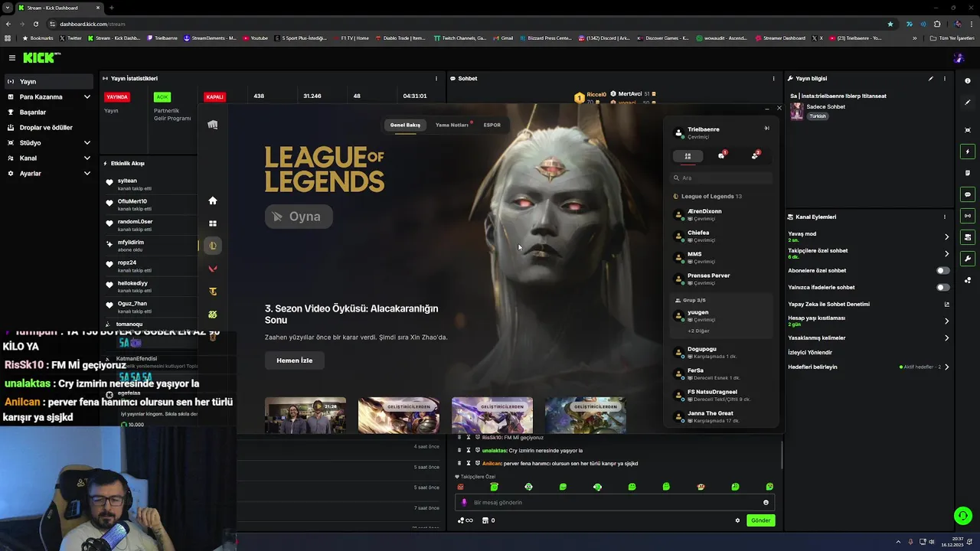This screenshot has width=980, height=551.
Task: Switch to Yama Notları tab
Action: (452, 125)
